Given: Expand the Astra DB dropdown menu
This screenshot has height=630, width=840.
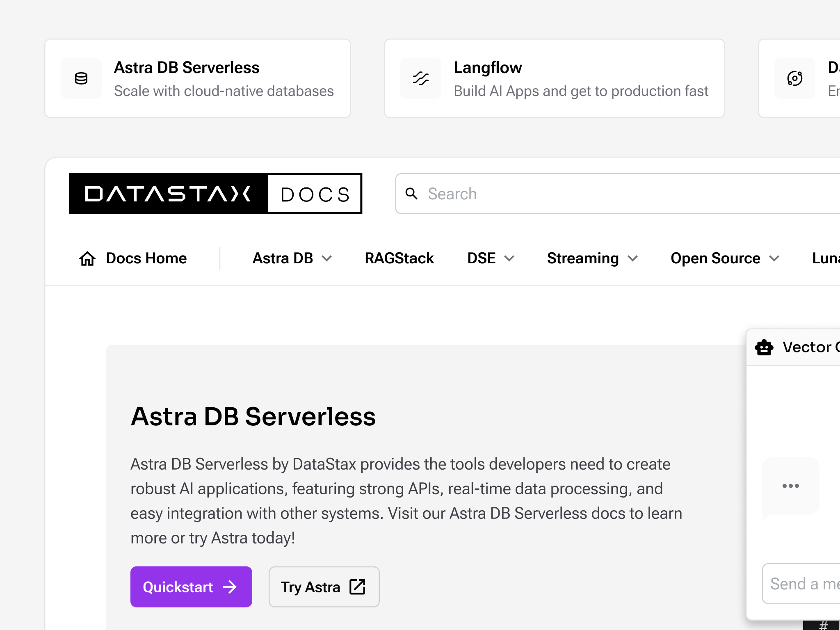Looking at the screenshot, I should point(292,258).
